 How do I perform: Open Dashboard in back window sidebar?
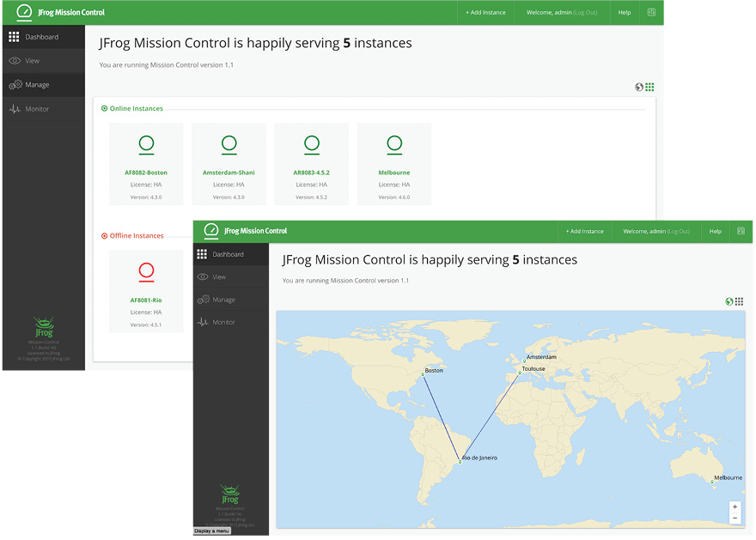(44, 37)
